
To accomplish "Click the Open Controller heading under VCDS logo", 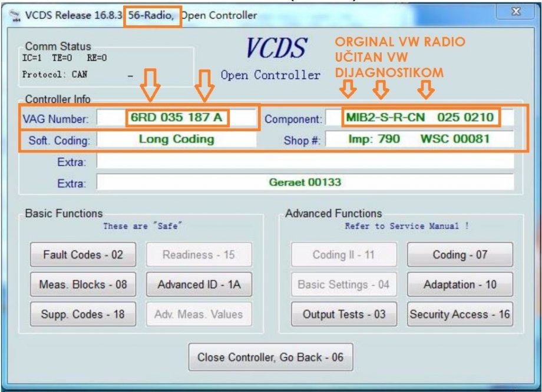I will tap(270, 75).
